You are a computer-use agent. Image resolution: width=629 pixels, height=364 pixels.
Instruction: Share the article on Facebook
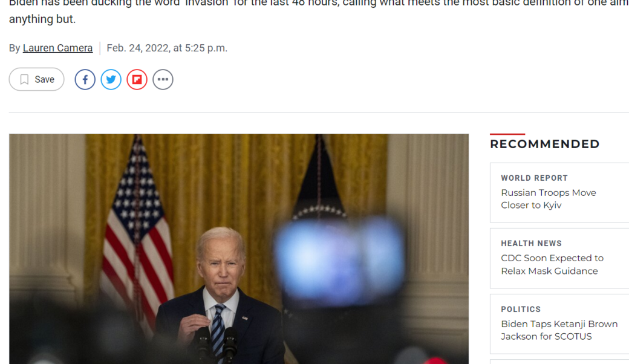85,79
